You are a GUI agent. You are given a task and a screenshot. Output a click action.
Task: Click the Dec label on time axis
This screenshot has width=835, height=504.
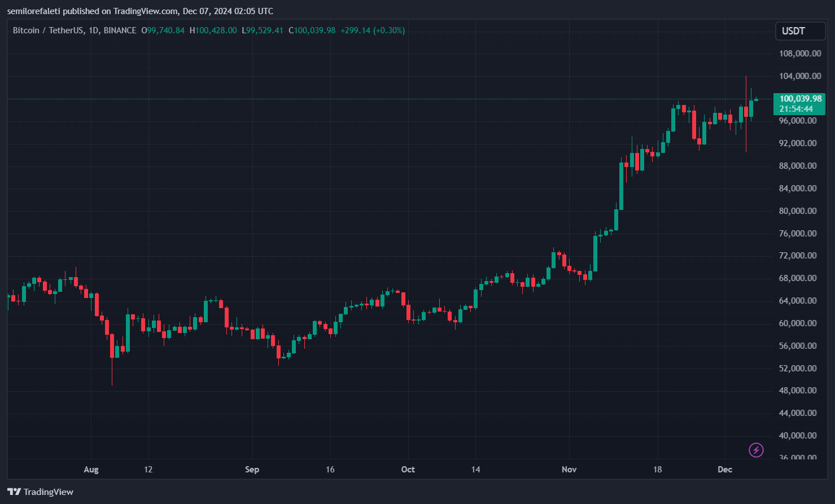click(725, 470)
